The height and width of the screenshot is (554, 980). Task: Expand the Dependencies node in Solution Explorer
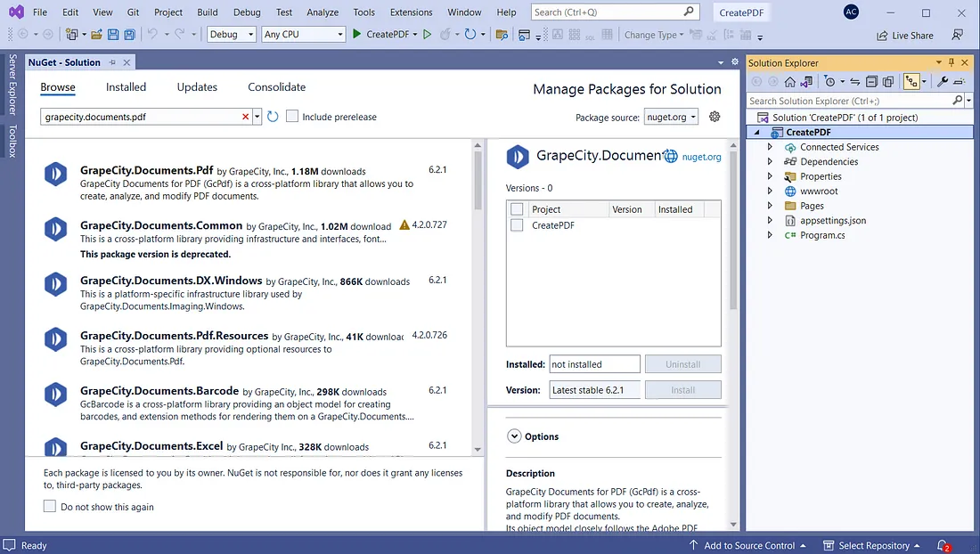[x=771, y=161]
